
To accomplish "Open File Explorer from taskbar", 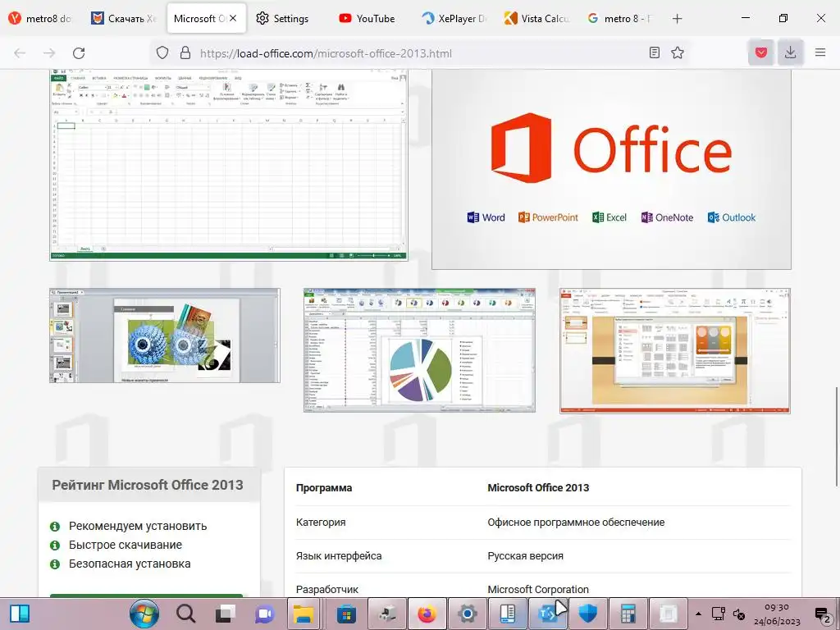I will tap(304, 614).
